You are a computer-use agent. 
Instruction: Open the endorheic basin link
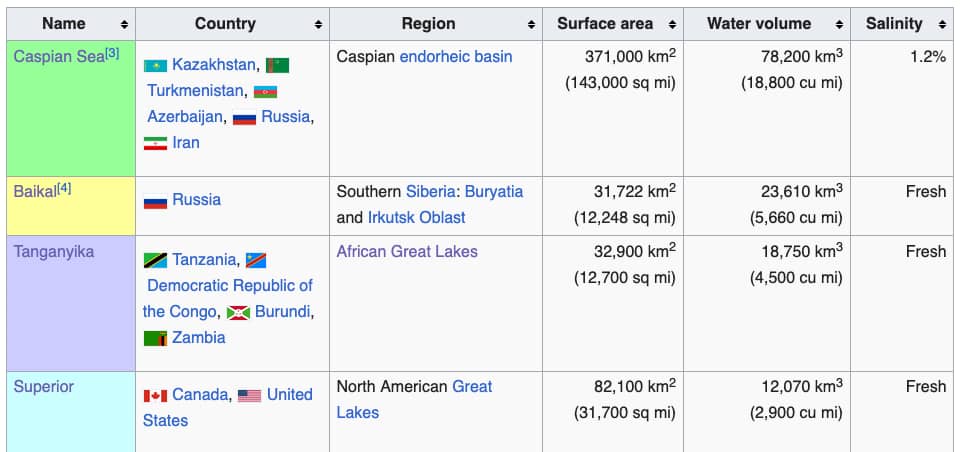coord(456,57)
